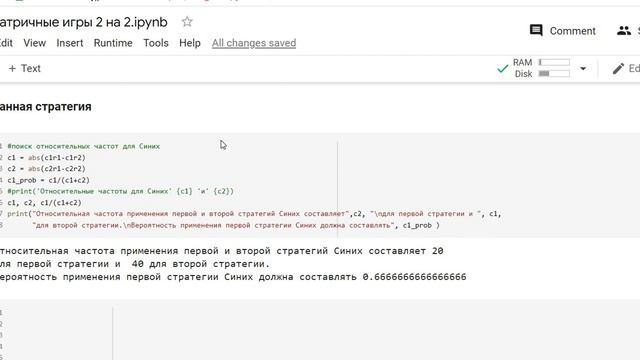Open the Runtime menu
This screenshot has width=640, height=360.
pos(113,43)
